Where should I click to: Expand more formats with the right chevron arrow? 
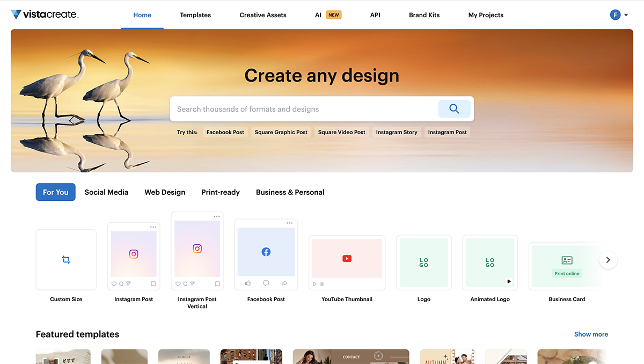(608, 259)
